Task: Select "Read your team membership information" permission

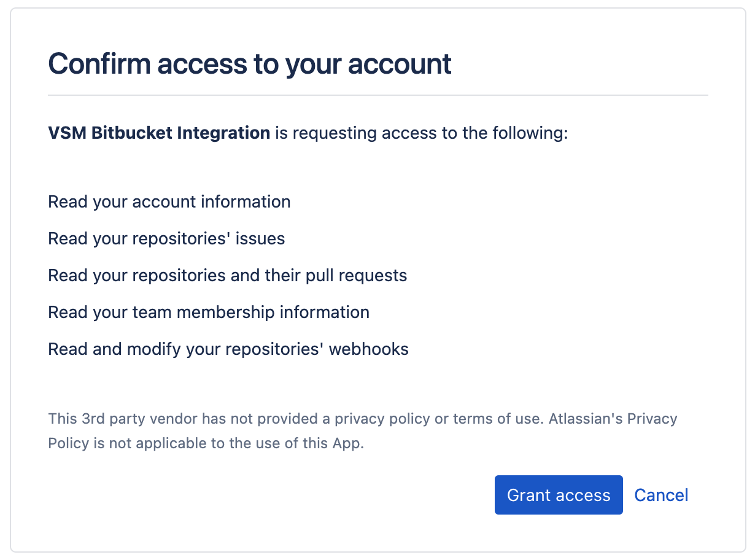Action: pos(209,312)
